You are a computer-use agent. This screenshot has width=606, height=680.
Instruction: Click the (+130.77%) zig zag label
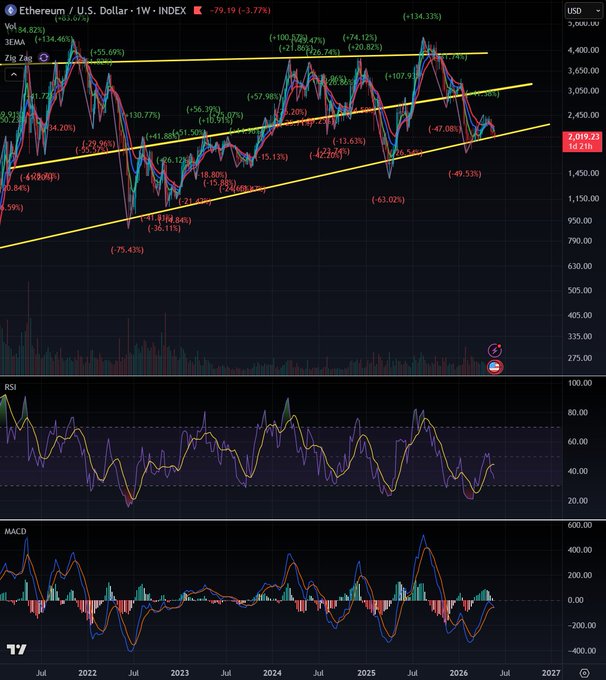coord(142,115)
